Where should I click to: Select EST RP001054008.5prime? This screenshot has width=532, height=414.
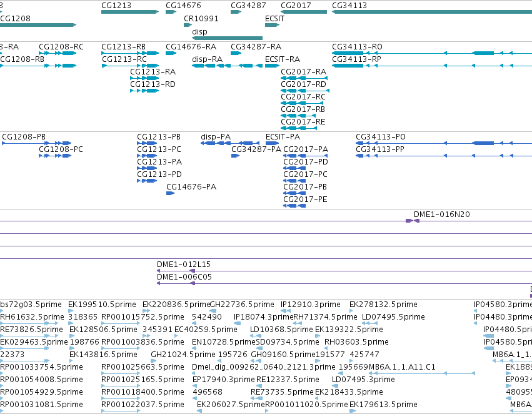[x=41, y=380]
